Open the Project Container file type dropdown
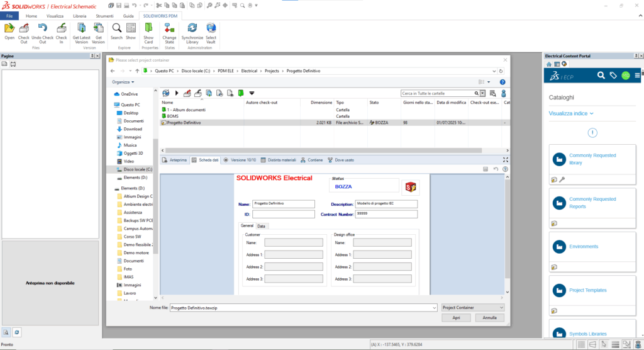 472,307
